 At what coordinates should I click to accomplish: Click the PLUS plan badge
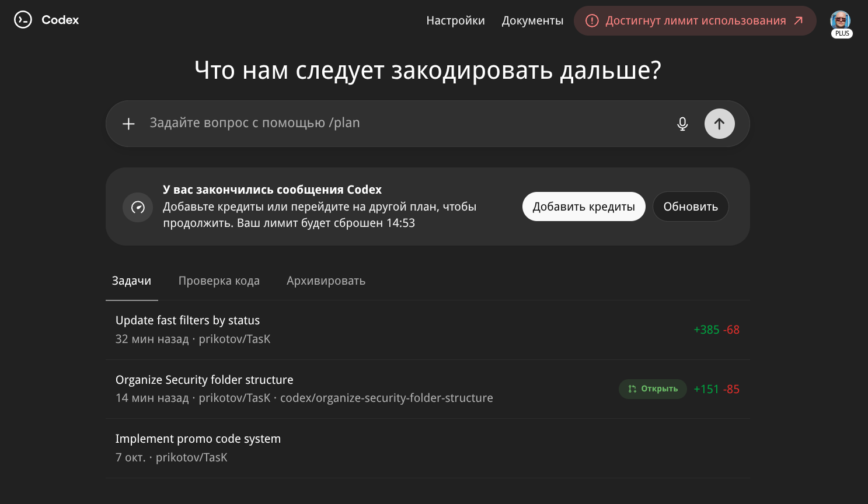(842, 34)
